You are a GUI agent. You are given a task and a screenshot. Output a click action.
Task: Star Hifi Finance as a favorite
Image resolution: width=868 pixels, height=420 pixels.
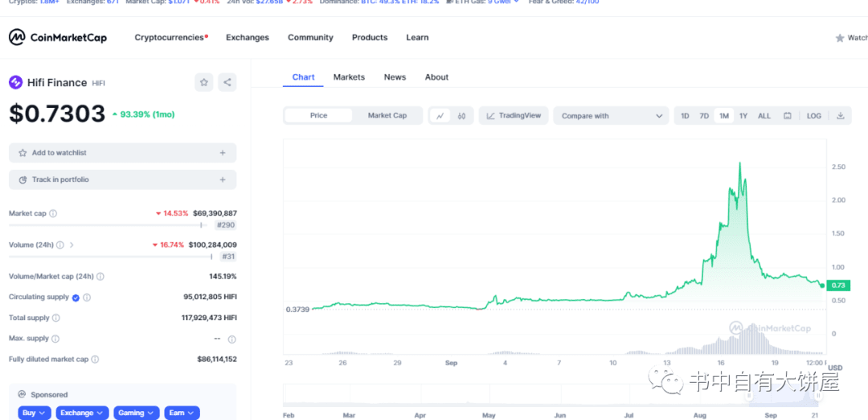[x=204, y=82]
